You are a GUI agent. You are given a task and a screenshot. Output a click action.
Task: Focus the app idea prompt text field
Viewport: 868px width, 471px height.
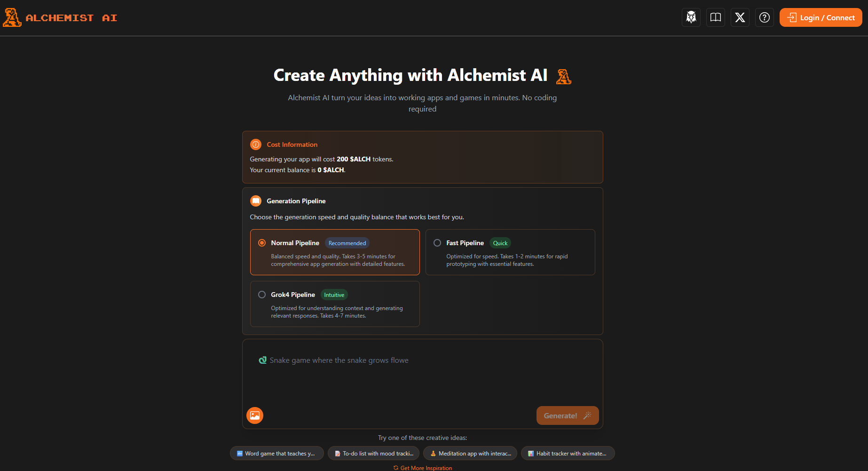point(422,372)
